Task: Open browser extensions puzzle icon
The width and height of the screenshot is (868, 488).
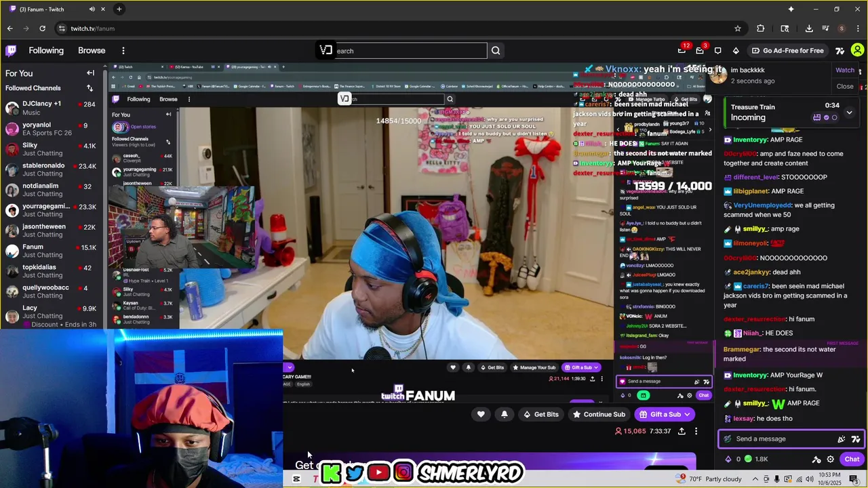Action: [760, 28]
